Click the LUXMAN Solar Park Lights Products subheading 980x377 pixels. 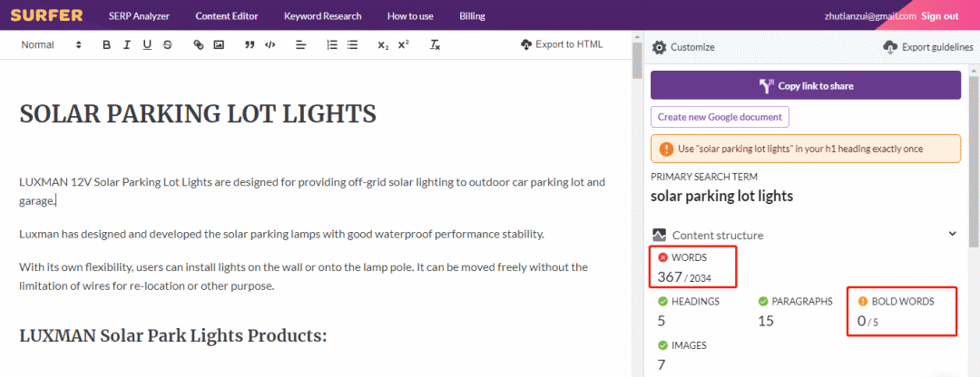173,336
